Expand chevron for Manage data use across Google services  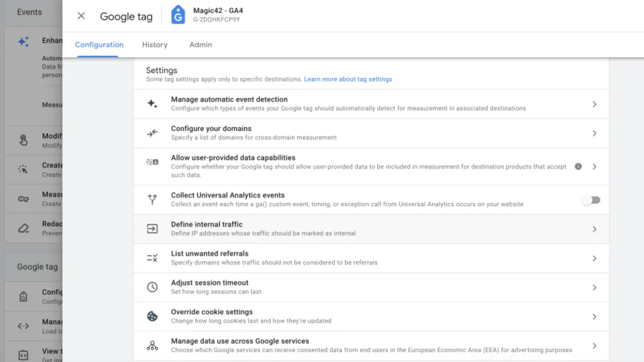(x=594, y=346)
